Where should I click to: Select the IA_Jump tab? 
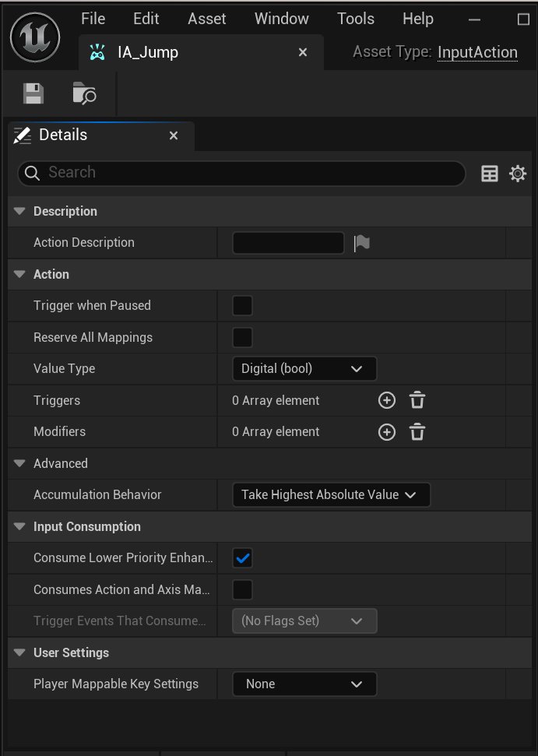pos(201,52)
